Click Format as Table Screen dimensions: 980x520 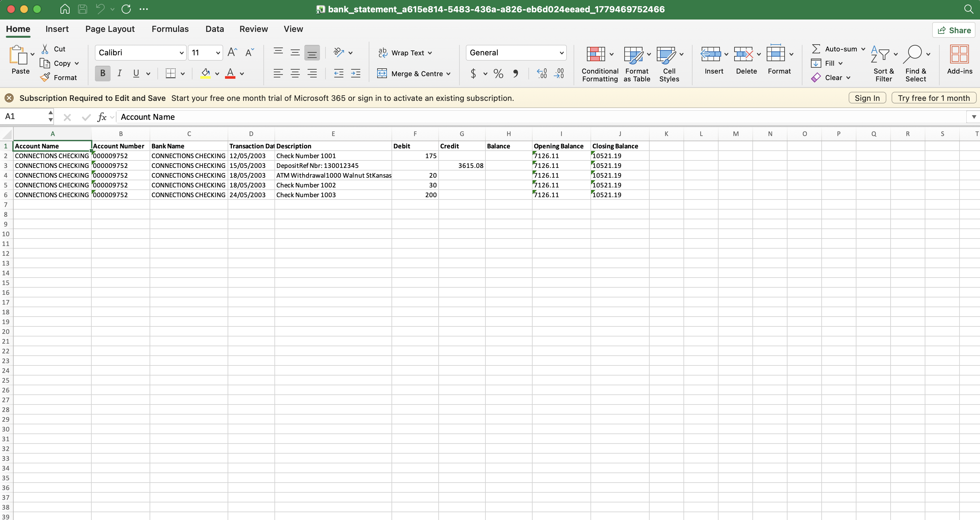point(636,64)
